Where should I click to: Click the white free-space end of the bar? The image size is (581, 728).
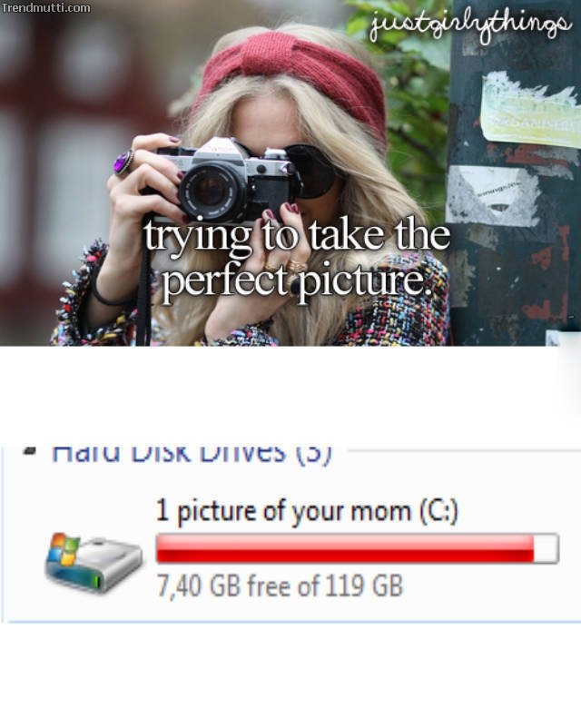click(x=546, y=548)
